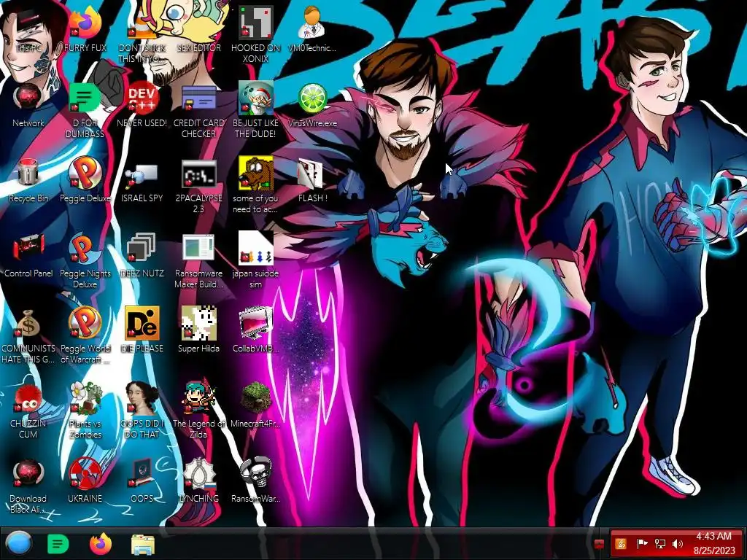
Task: Open the NEVER USED! Dev-C++ shortcut
Action: [142, 105]
